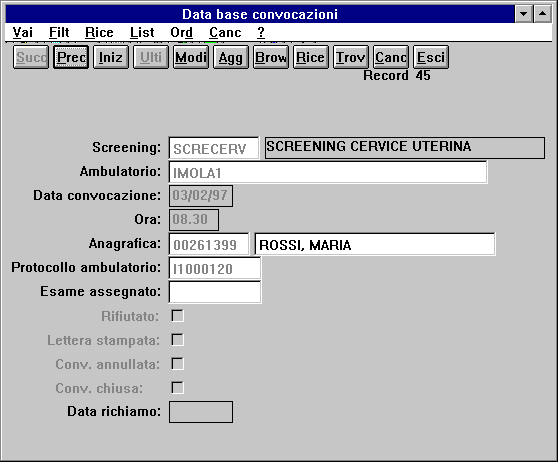Click the Data richiamo field
This screenshot has width=558, height=462.
click(x=201, y=412)
